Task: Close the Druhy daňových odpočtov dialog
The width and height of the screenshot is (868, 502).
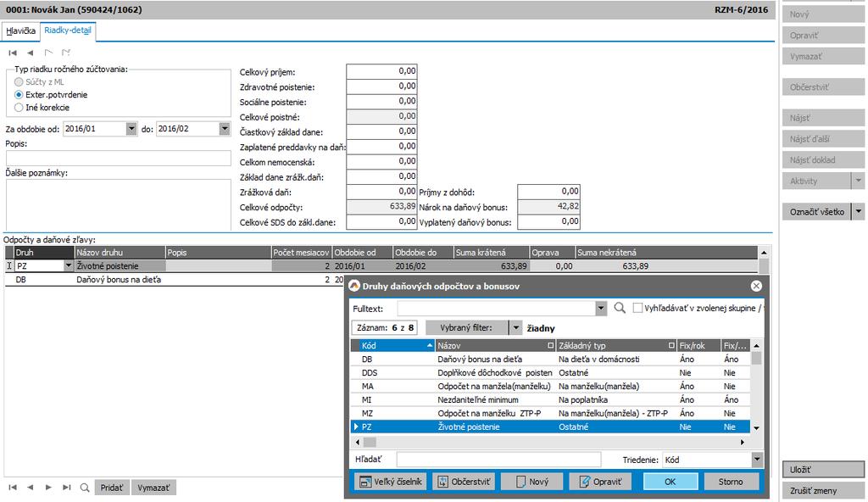Action: tap(756, 286)
